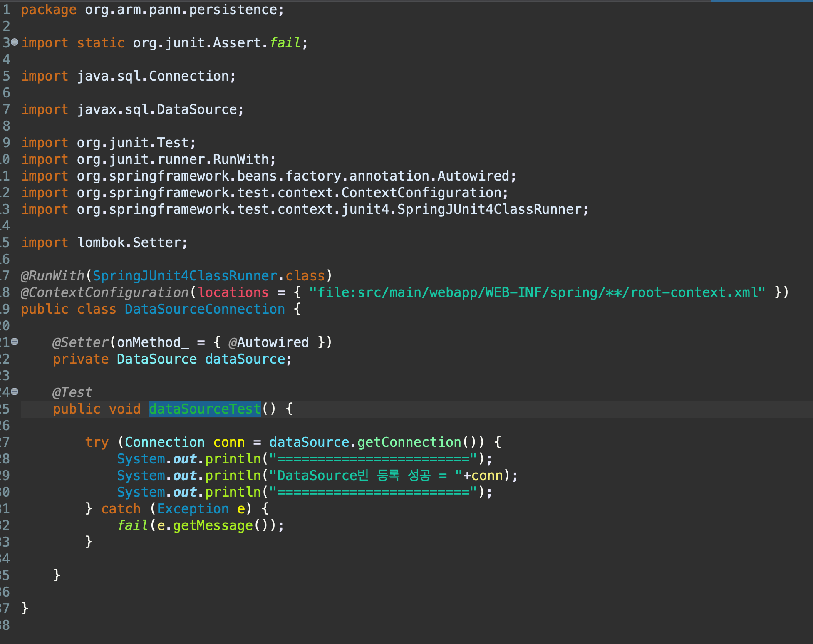813x644 pixels.
Task: Click the getConnection method call
Action: point(409,442)
